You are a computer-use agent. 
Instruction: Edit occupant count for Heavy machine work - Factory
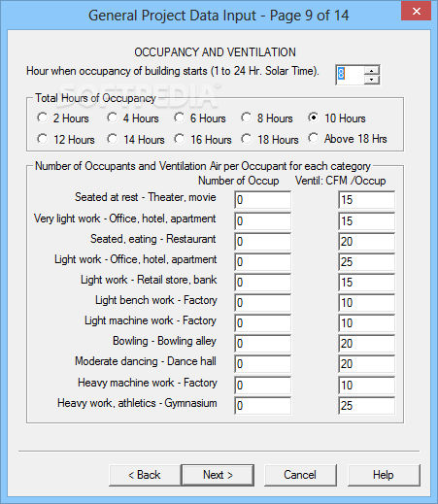tap(262, 386)
